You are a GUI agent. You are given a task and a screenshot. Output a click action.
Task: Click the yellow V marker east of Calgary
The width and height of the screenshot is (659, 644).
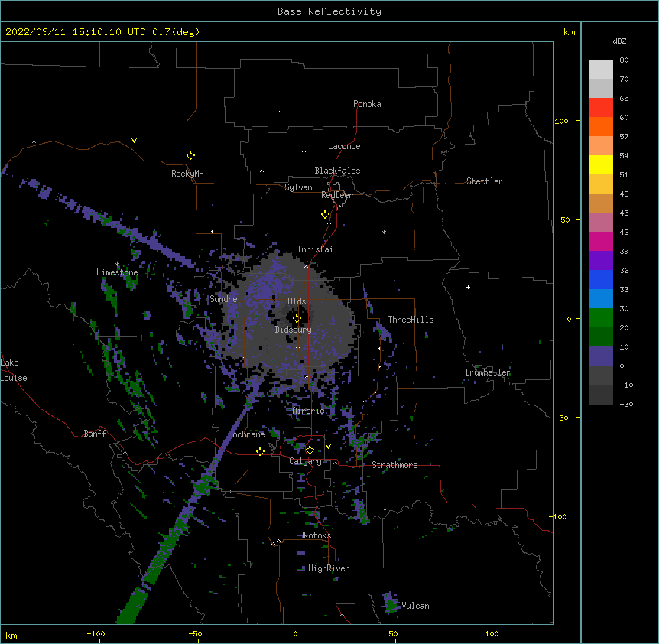click(x=328, y=447)
